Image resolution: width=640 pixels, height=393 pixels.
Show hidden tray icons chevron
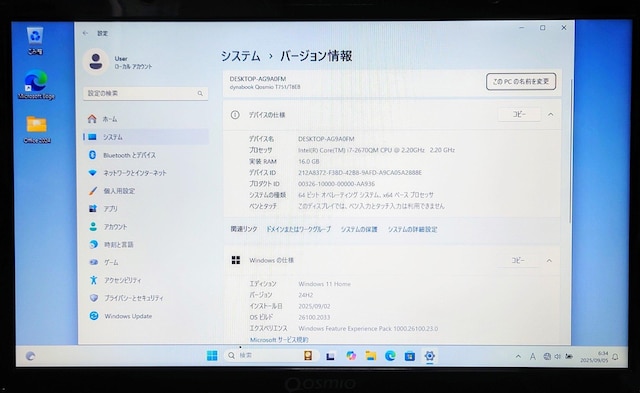tap(518, 357)
